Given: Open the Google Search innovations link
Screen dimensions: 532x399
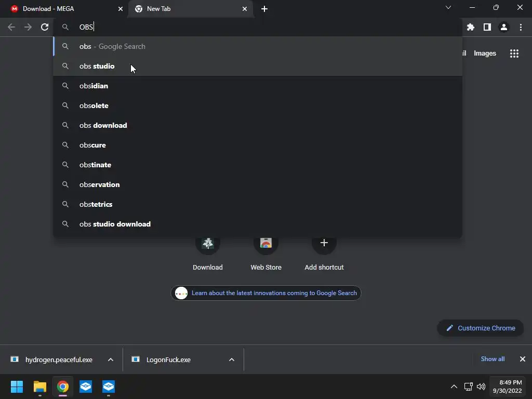Looking at the screenshot, I should tap(265, 293).
